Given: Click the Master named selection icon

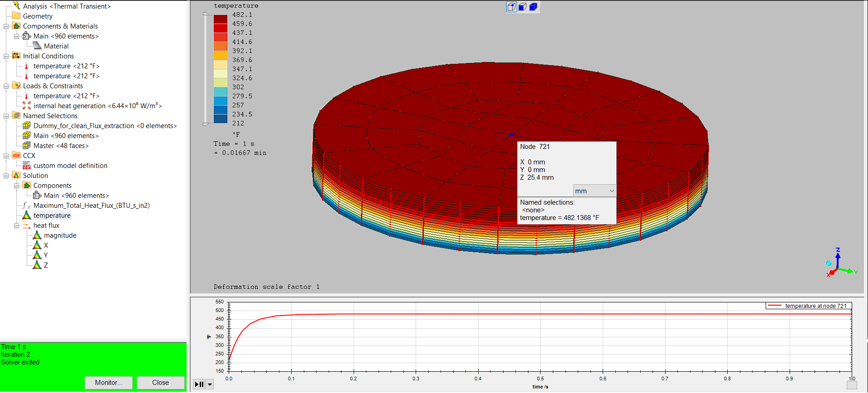Looking at the screenshot, I should 27,146.
